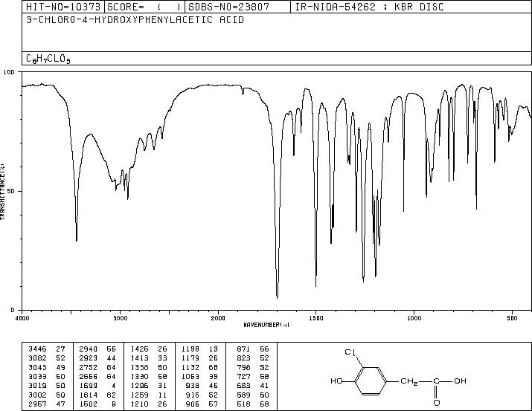This screenshot has width=532, height=411.
Task: Select the 3019 wavenumber in the peak table
Action: click(x=37, y=386)
